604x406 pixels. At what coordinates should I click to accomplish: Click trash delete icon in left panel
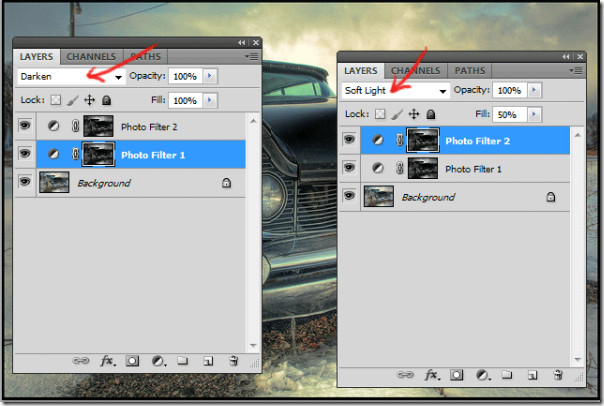click(233, 361)
